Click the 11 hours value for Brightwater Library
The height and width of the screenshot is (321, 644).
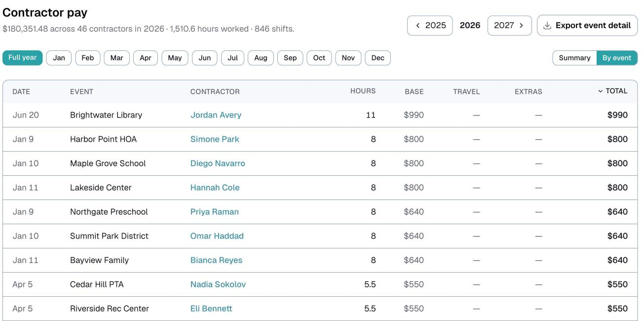tap(371, 115)
